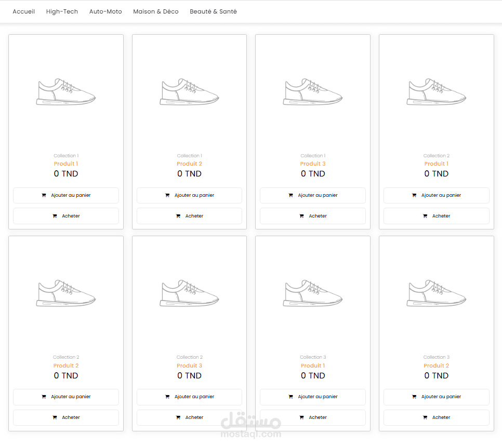Image resolution: width=502 pixels, height=448 pixels.
Task: Click the Produit 1 title under Collection 2
Action: (437, 164)
